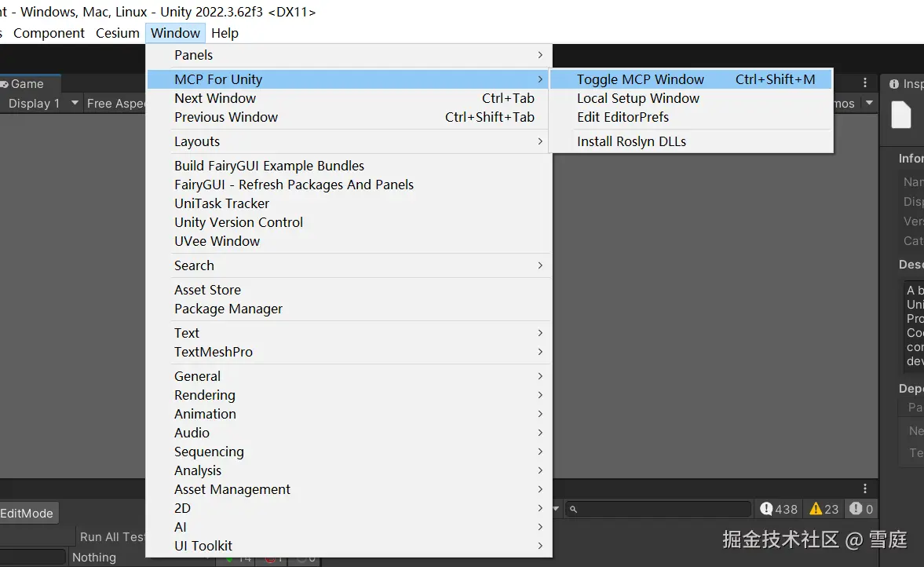The image size is (924, 567).
Task: Open Unity Version Control
Action: pyautogui.click(x=349, y=222)
